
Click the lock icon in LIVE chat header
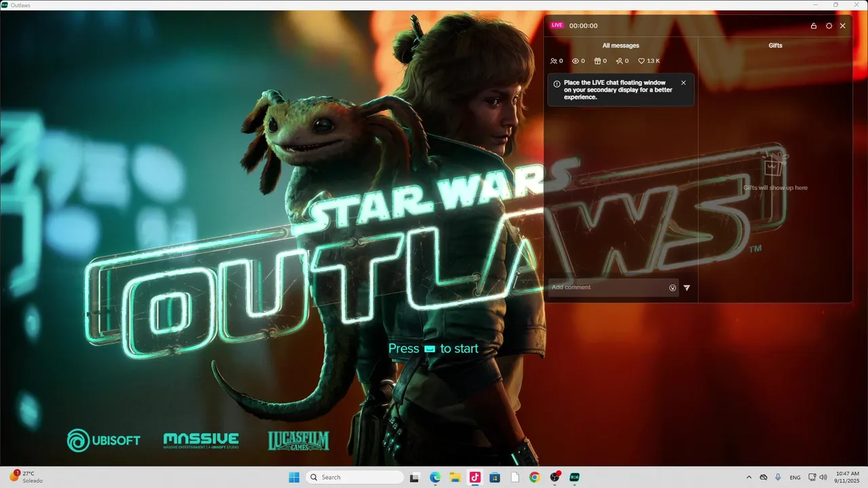click(814, 26)
